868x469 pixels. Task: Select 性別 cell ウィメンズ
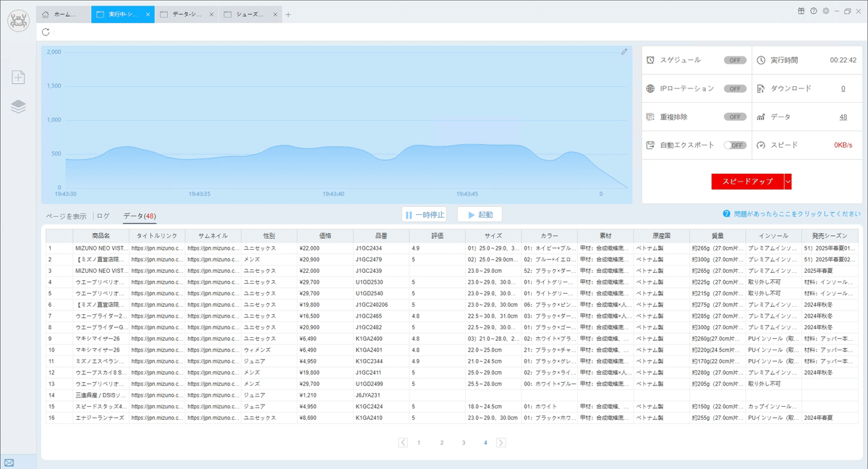pyautogui.click(x=269, y=350)
